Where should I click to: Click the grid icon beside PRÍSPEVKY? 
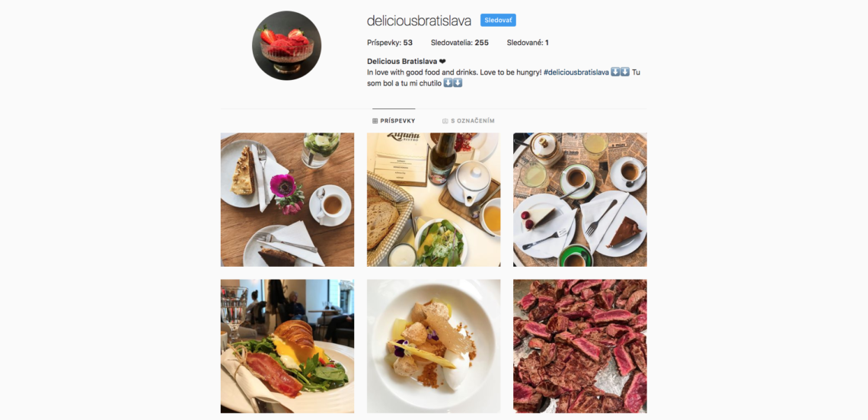click(375, 120)
